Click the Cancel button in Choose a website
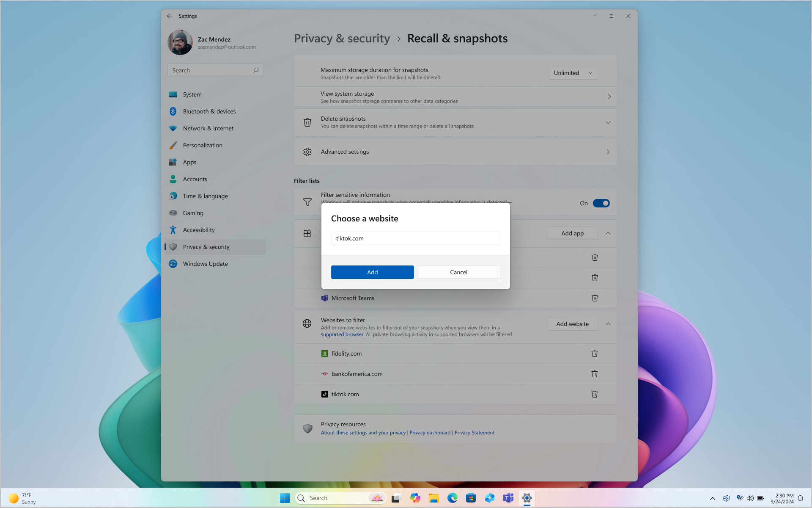This screenshot has height=508, width=812. pos(458,271)
